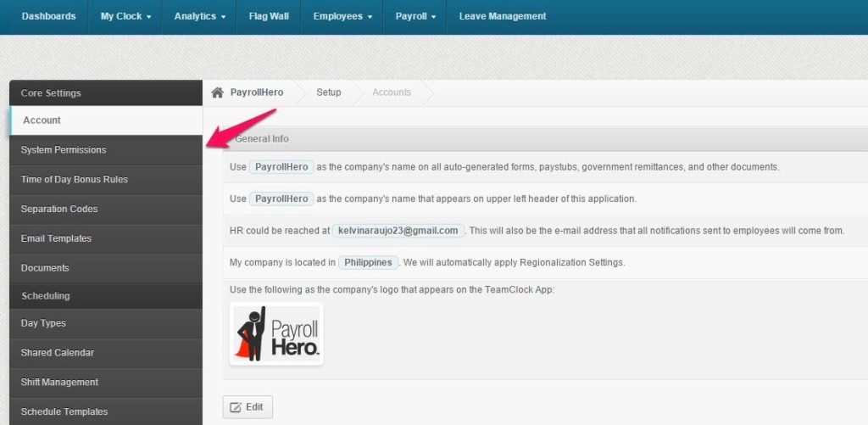
Task: Click the Core Settings section header
Action: click(x=106, y=93)
